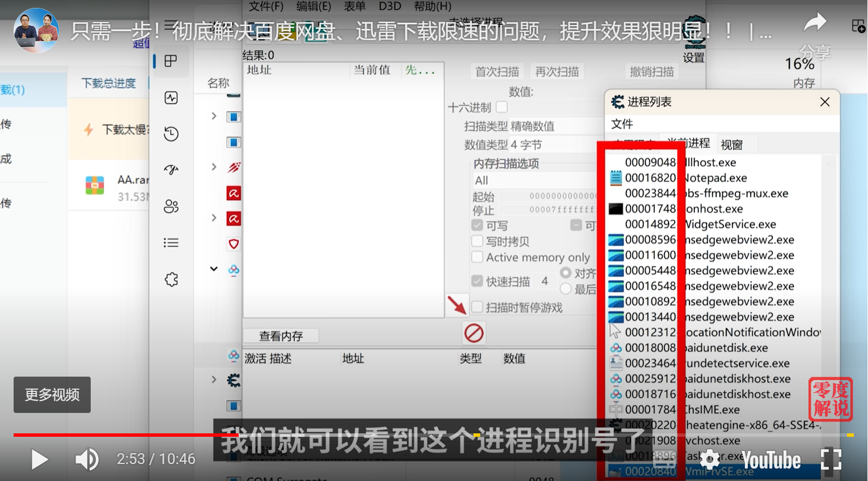The image size is (868, 481).
Task: Open Task Manager App history icon
Action: pos(171,134)
